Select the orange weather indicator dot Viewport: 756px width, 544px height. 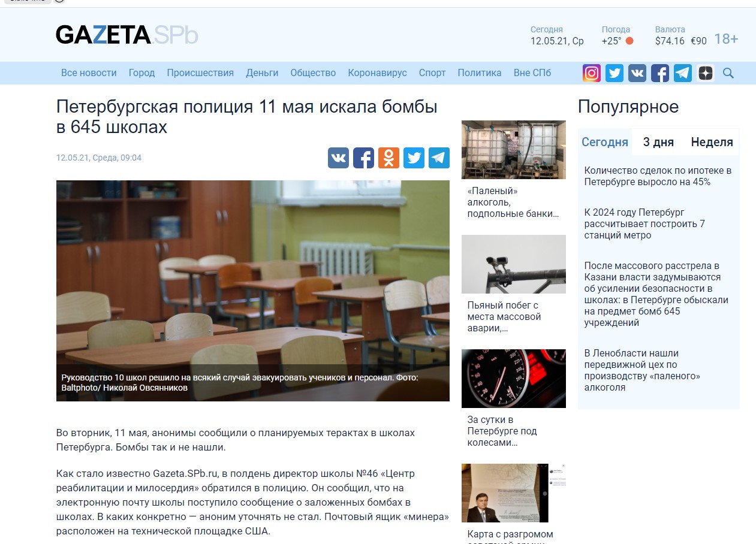[630, 41]
